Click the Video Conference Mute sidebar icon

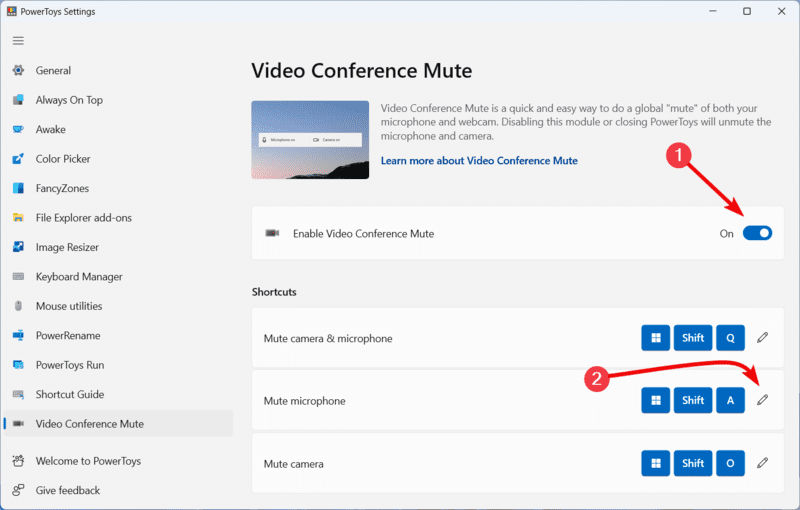(18, 424)
